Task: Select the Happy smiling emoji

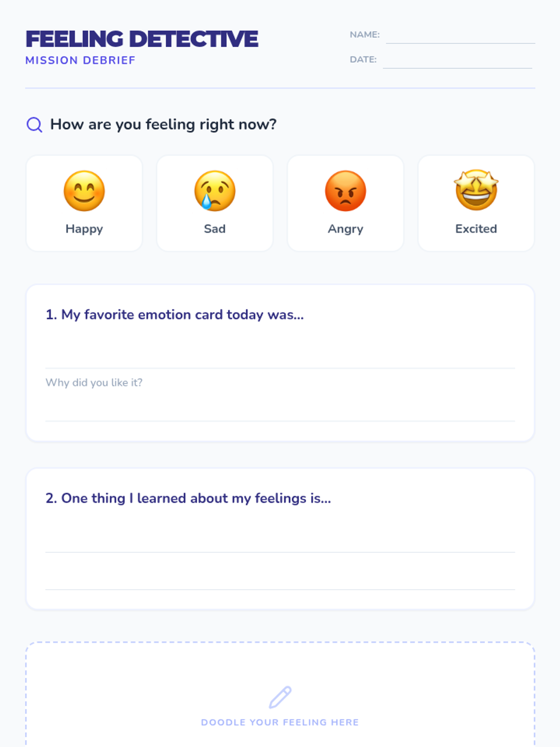Action: click(84, 191)
